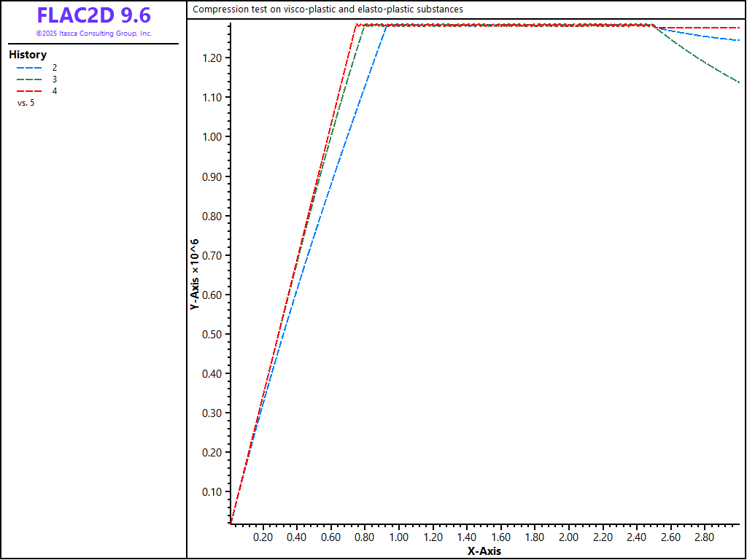Viewport: 747px width, 560px height.
Task: Click the 0.10 tick label on Y axis
Action: point(214,492)
